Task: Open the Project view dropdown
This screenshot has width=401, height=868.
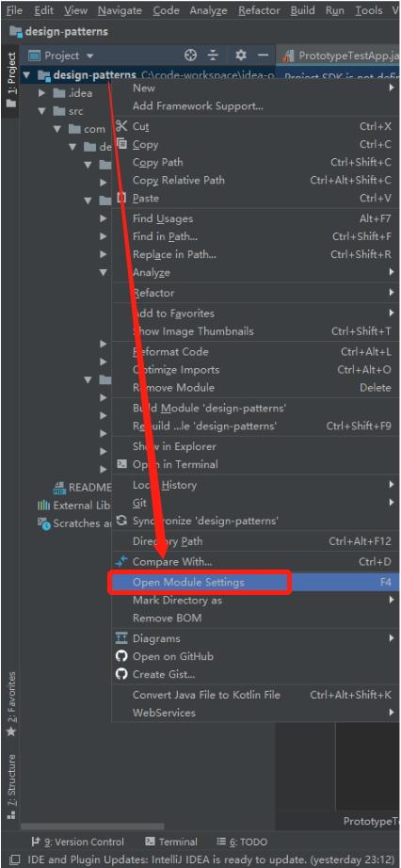Action: coord(61,56)
